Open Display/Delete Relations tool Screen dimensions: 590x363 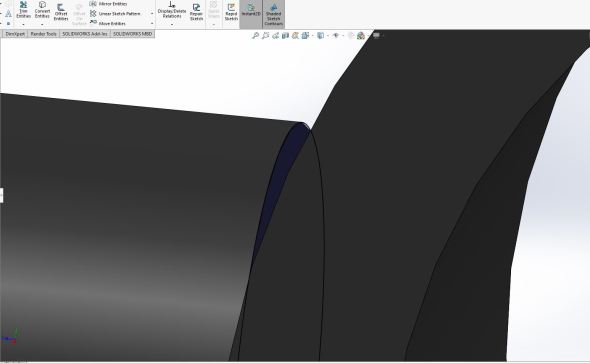pos(172,10)
